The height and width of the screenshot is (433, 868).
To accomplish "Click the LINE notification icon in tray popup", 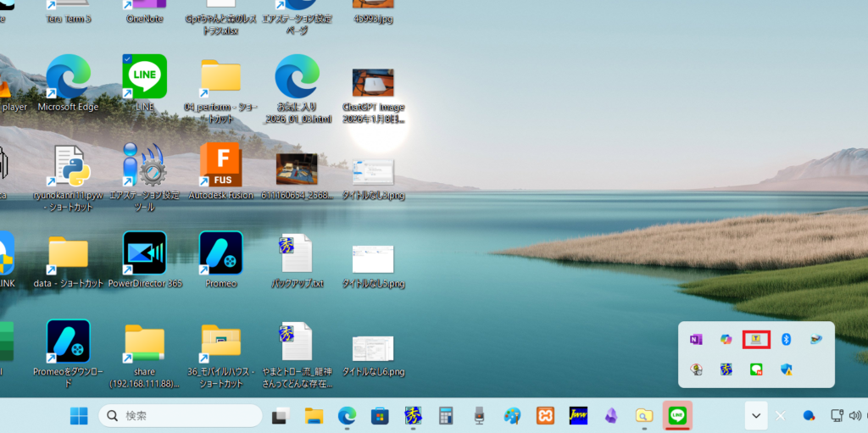I will click(x=755, y=369).
